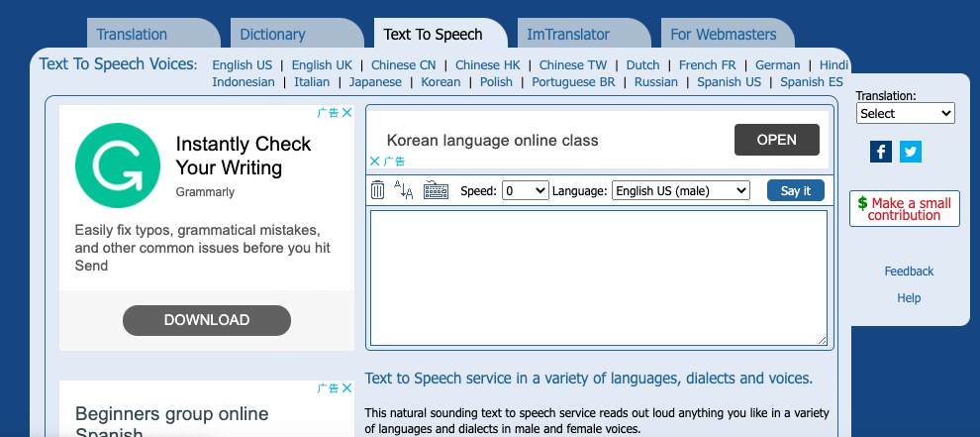Image resolution: width=980 pixels, height=437 pixels.
Task: Choose Portuguese BR voice link
Action: 573,82
